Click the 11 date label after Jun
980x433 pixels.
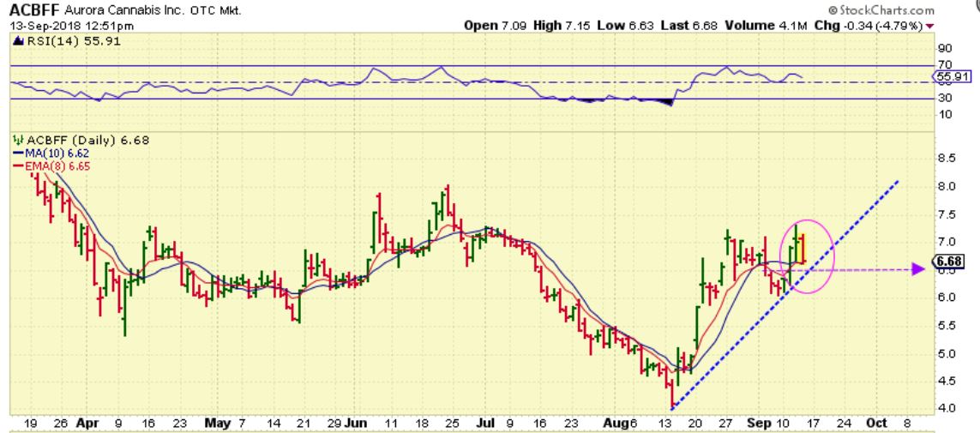(x=392, y=423)
